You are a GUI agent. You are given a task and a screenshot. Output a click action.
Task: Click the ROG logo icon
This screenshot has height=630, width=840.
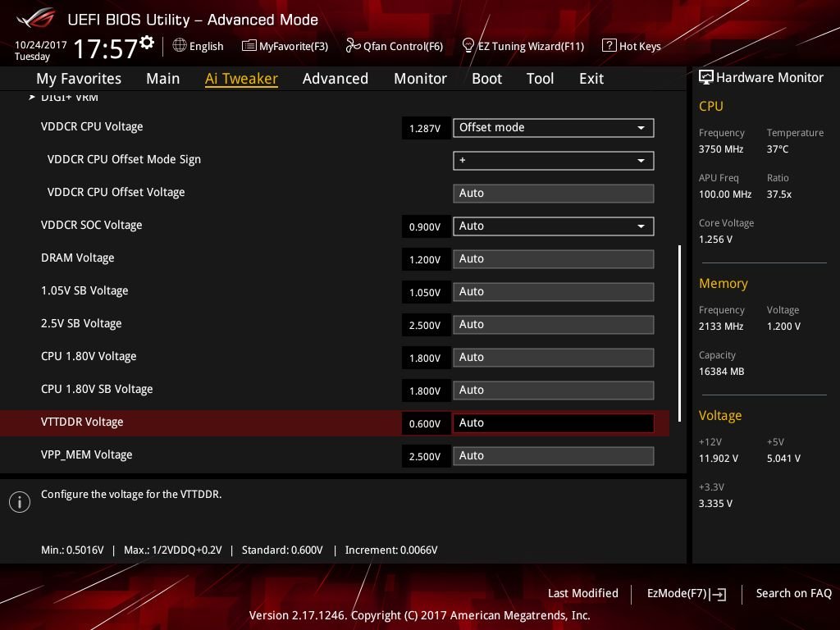pos(36,18)
